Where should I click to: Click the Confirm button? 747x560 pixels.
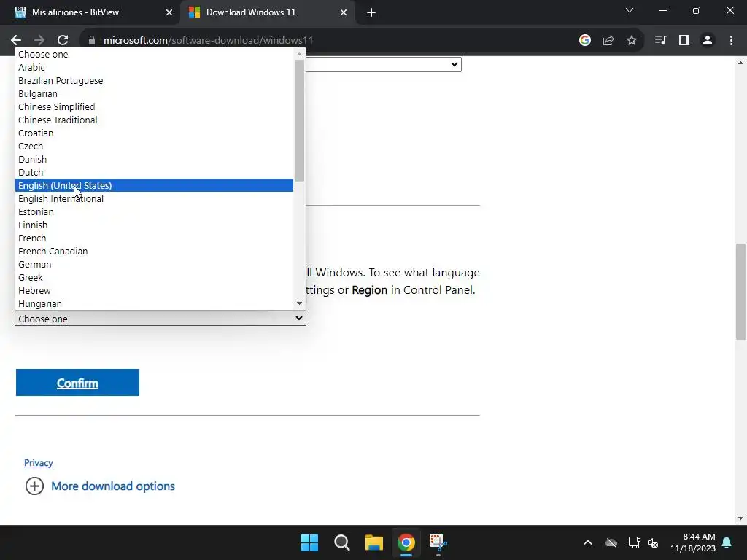point(77,382)
